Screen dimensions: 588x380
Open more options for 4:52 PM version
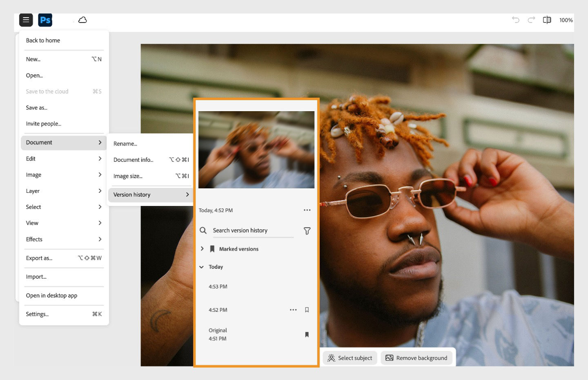coord(293,310)
